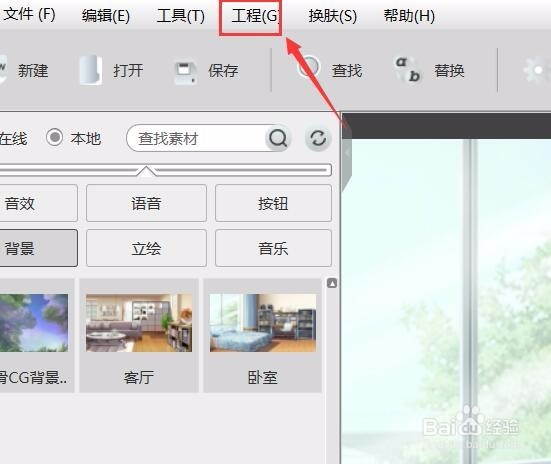Select the 按钮 category button
Screen dimensions: 551x464
click(273, 203)
